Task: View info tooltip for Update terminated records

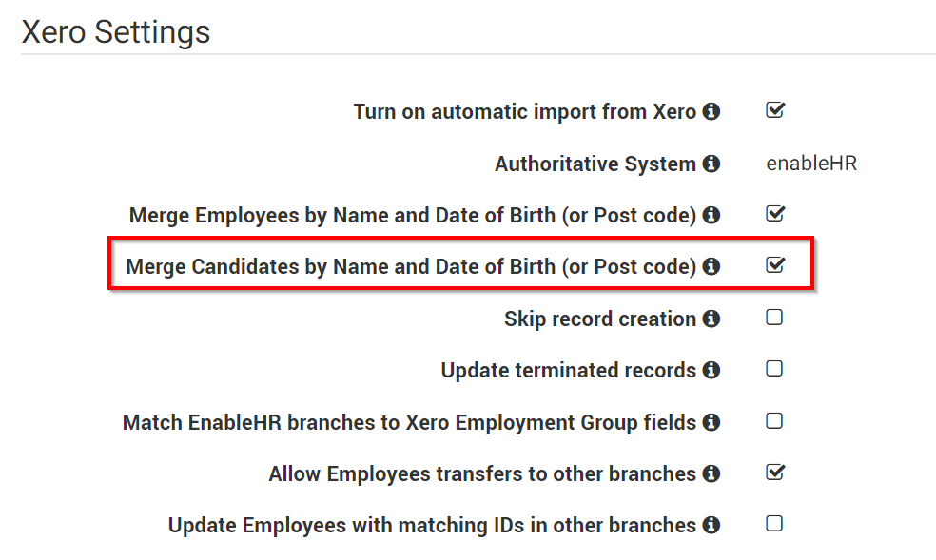Action: point(711,370)
